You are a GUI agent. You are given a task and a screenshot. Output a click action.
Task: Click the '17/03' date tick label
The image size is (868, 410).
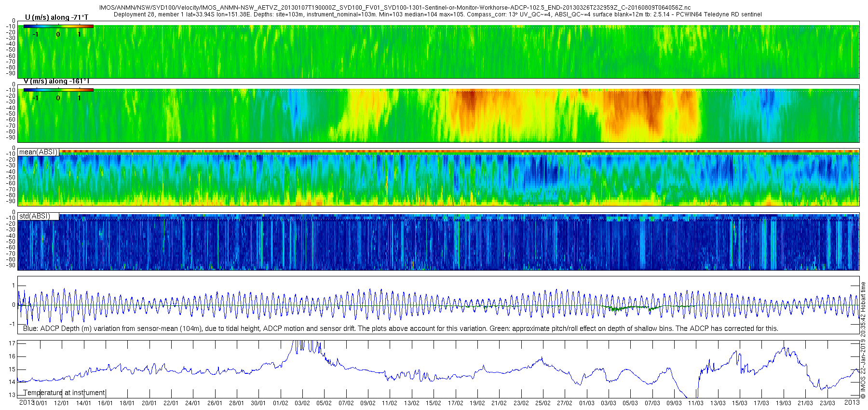761,403
